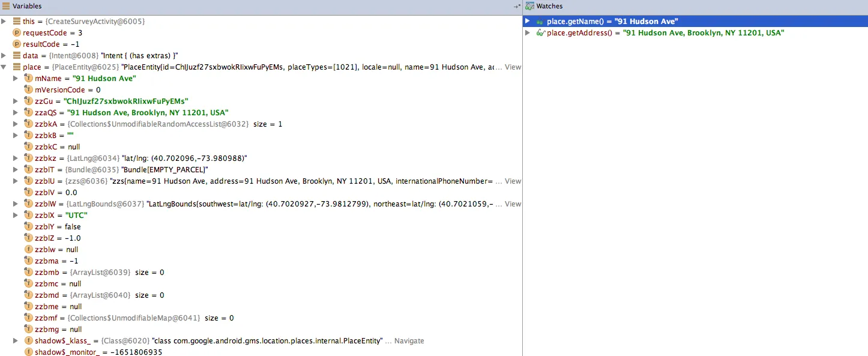This screenshot has width=868, height=356.
Task: Click the zzblT field icon
Action: pyautogui.click(x=28, y=169)
